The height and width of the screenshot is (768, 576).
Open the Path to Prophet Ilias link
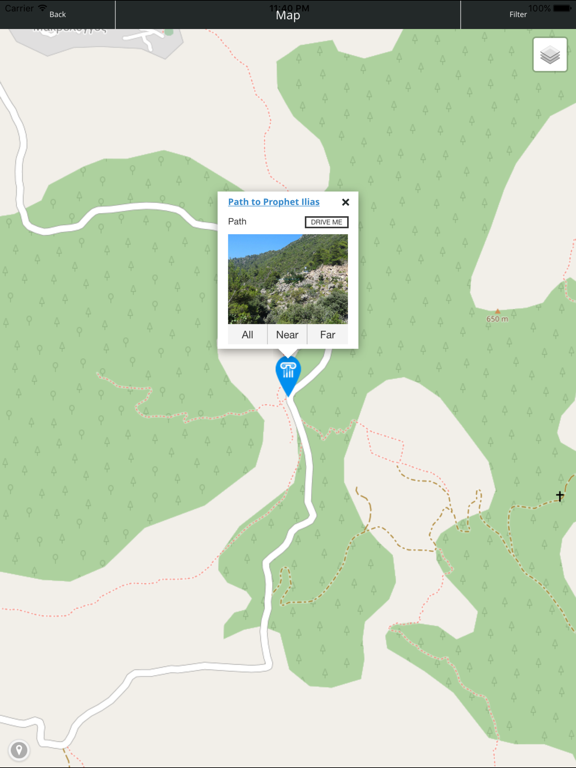[274, 202]
